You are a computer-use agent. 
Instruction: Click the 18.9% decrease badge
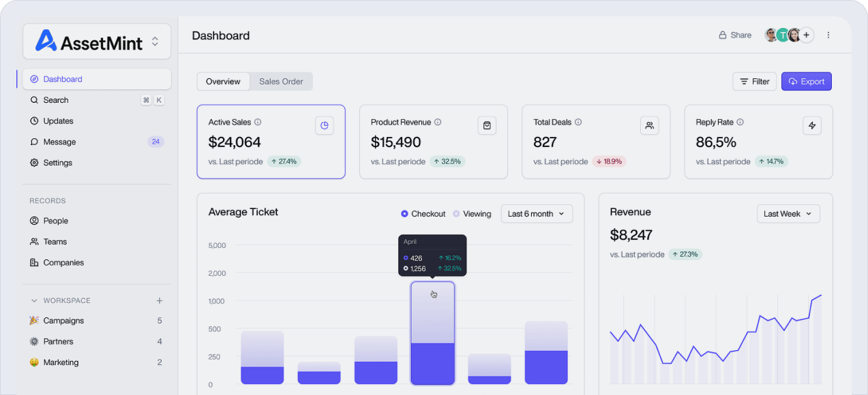pyautogui.click(x=609, y=161)
